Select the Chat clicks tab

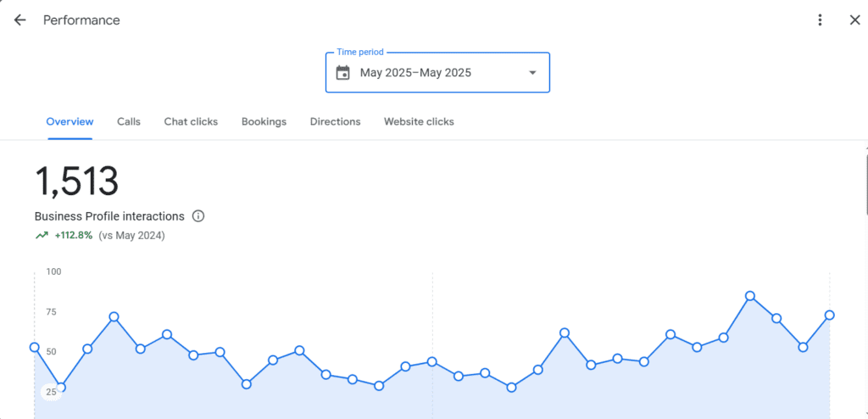pyautogui.click(x=191, y=122)
